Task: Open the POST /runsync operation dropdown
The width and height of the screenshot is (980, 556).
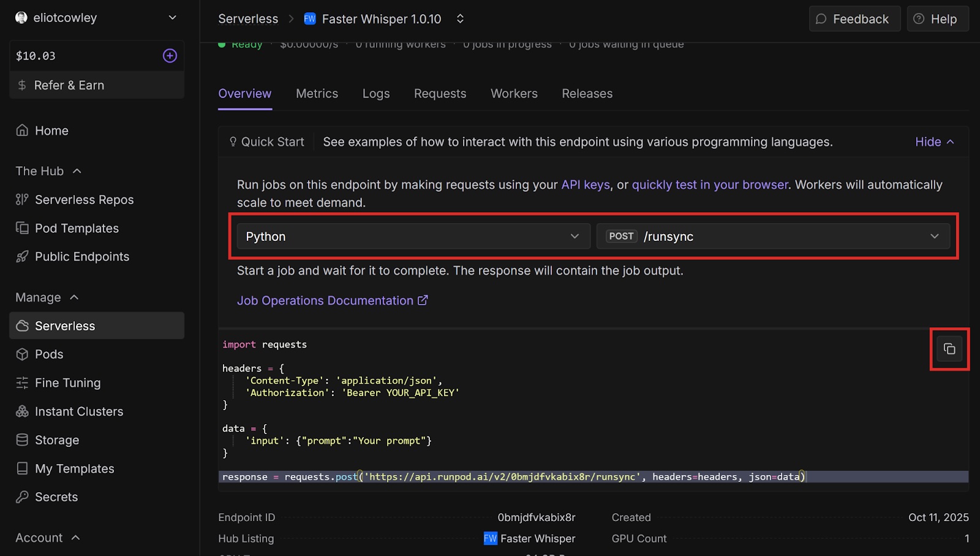Action: coord(773,236)
